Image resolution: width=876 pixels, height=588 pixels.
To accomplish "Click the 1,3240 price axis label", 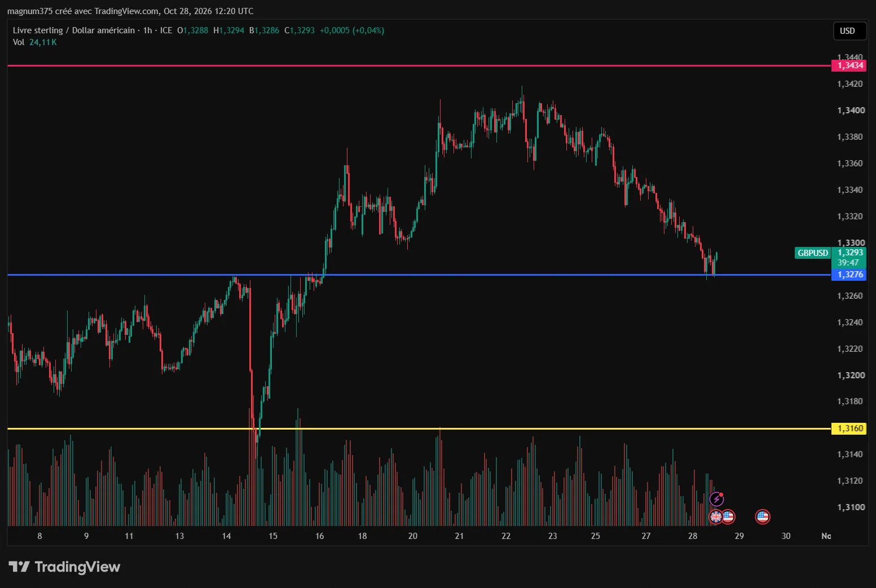I will [x=849, y=322].
